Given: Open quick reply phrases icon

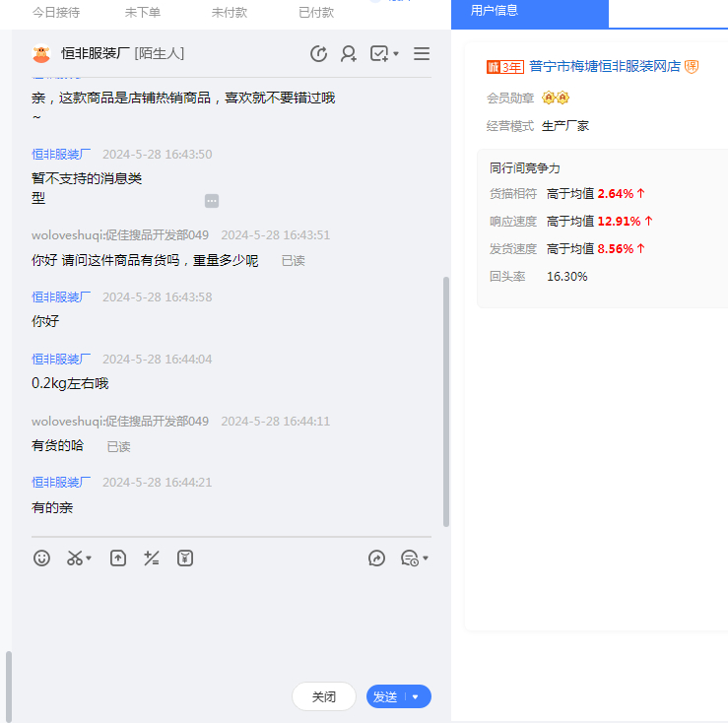Looking at the screenshot, I should point(410,558).
